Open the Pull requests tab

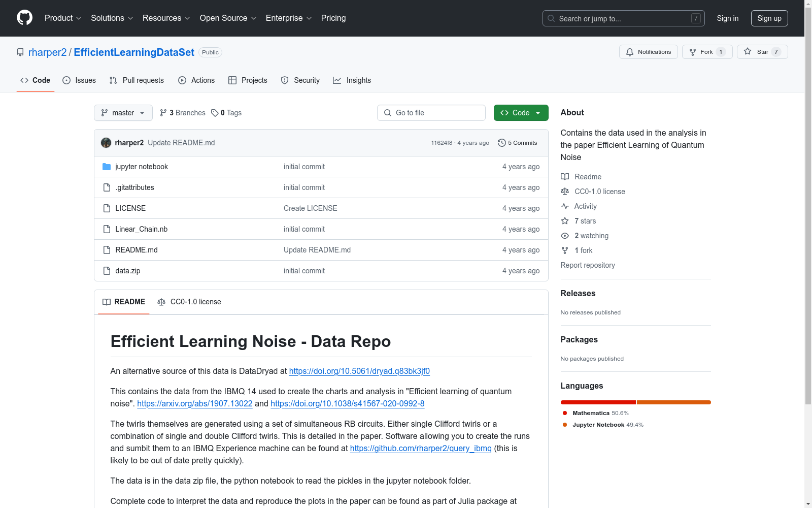coord(137,80)
